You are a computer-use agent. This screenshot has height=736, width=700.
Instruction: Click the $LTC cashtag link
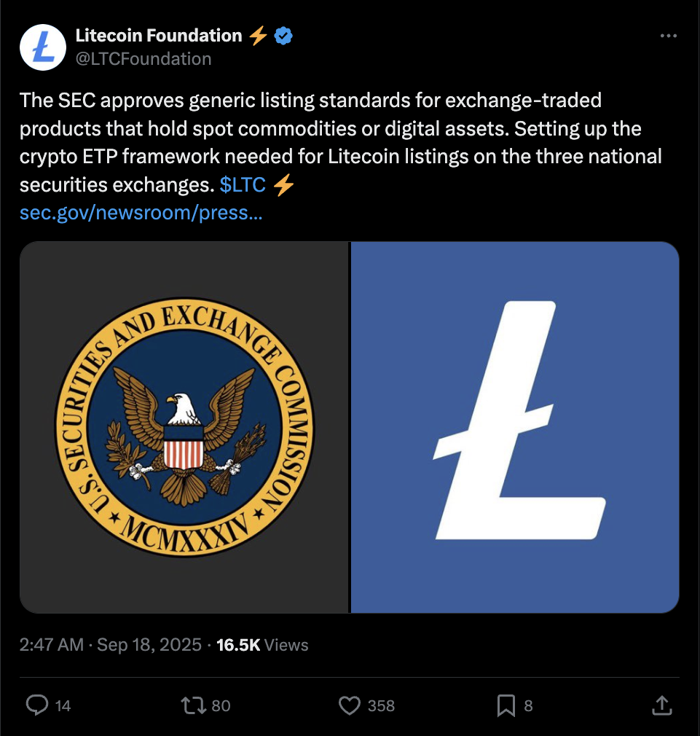click(243, 184)
